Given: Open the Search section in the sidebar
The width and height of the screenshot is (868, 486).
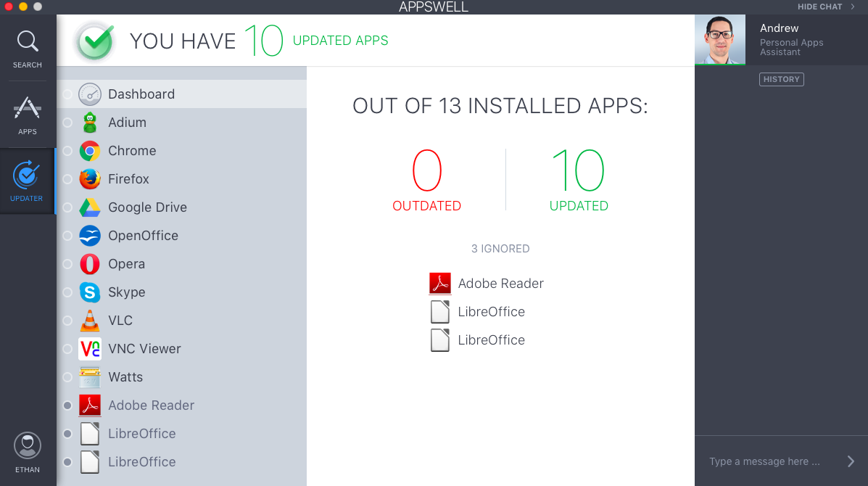Looking at the screenshot, I should tap(27, 49).
